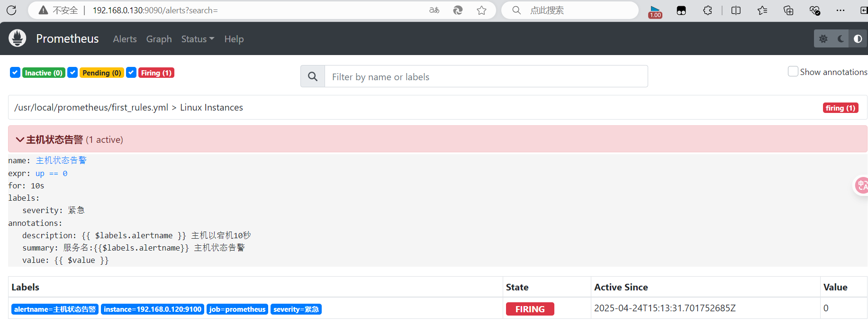Open the Collections icon
Screen dimensions: 868x326
[788, 10]
